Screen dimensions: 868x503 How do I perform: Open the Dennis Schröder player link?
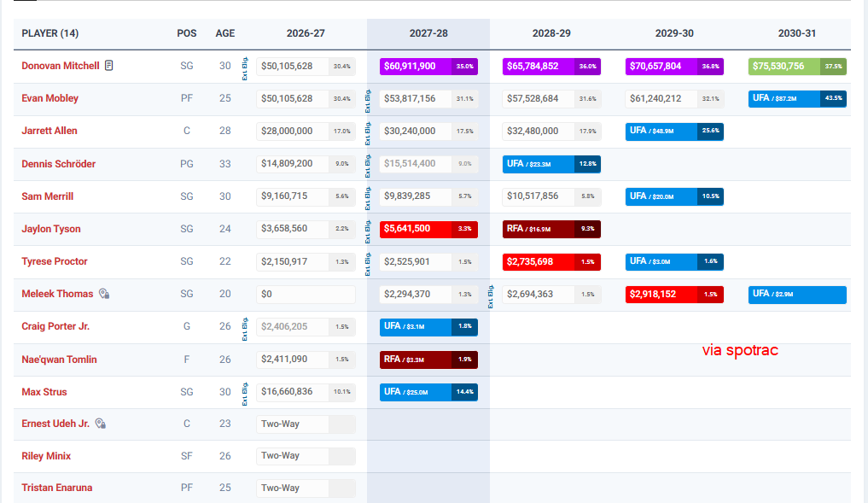click(59, 164)
